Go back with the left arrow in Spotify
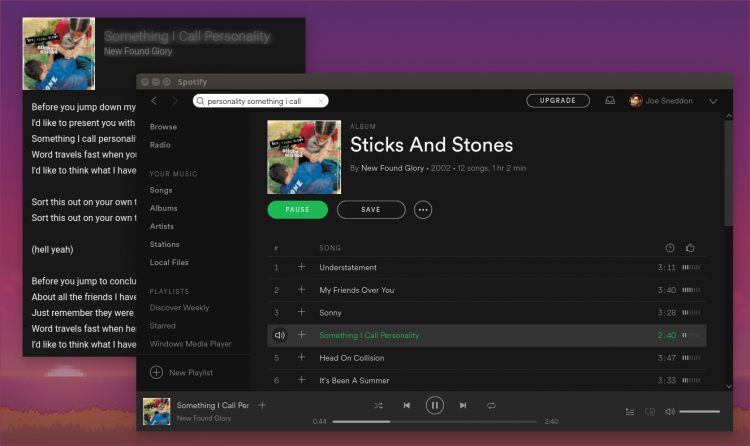This screenshot has height=446, width=750. click(x=154, y=101)
